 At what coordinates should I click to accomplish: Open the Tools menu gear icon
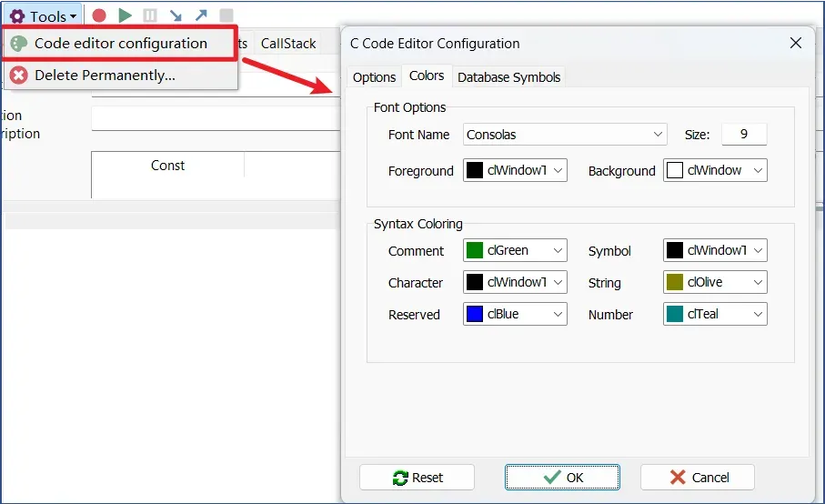(17, 16)
